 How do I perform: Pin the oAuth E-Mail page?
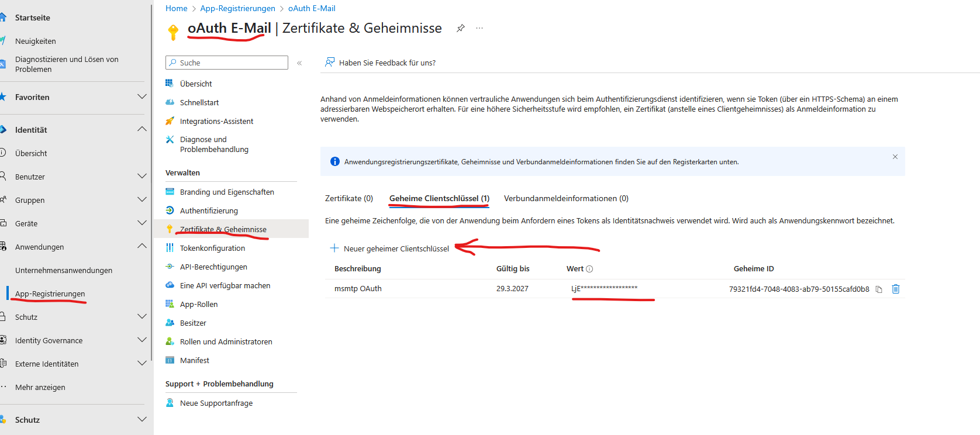pos(461,28)
